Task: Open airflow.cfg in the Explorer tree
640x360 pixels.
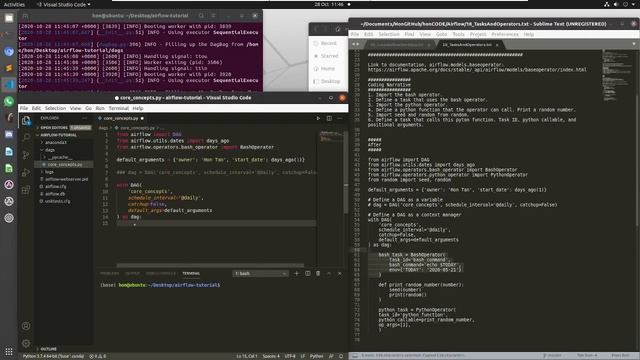Action: pos(56,187)
